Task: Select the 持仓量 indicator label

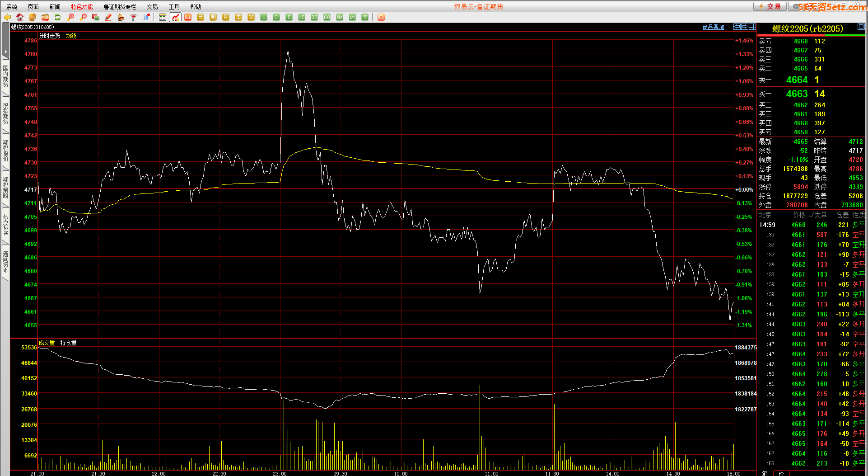Action: click(x=68, y=343)
